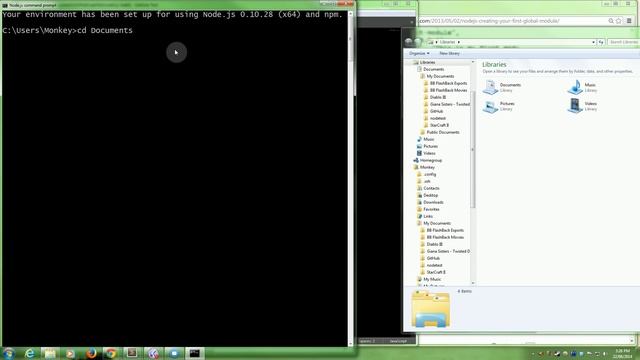Click the Explorer forward navigation arrow
Image resolution: width=640 pixels, height=360 pixels.
click(x=418, y=42)
